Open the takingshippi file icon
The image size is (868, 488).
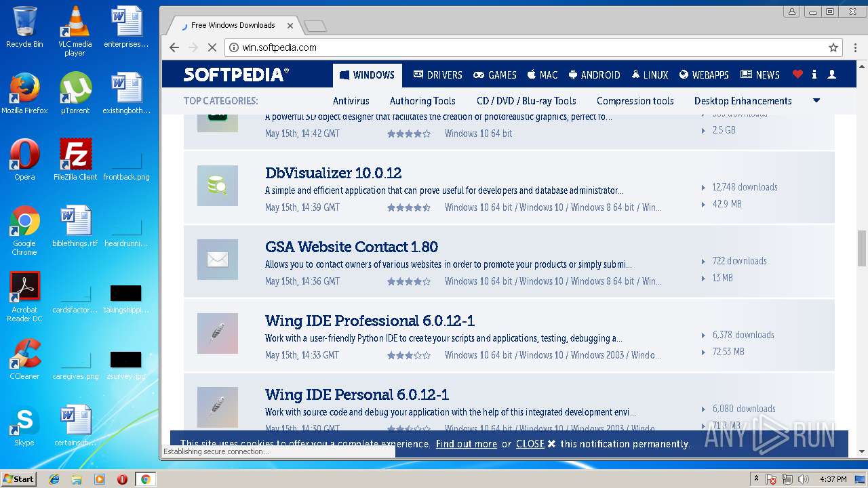click(126, 300)
